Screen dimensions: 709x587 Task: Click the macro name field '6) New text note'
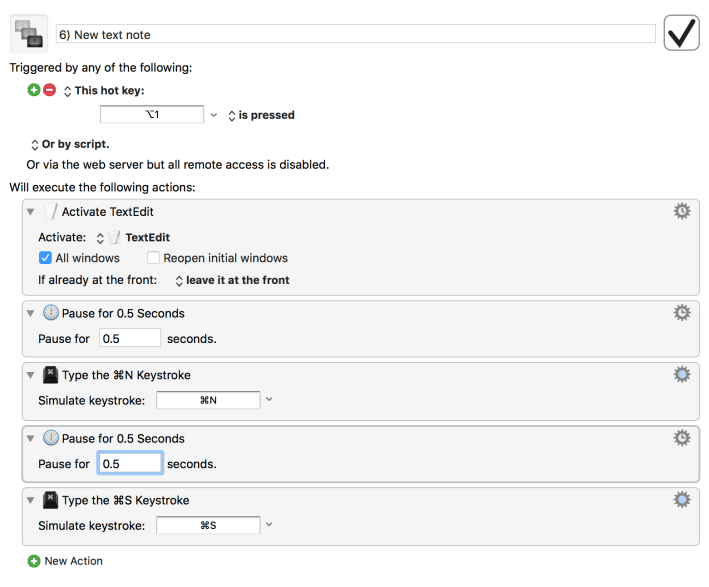pos(355,34)
